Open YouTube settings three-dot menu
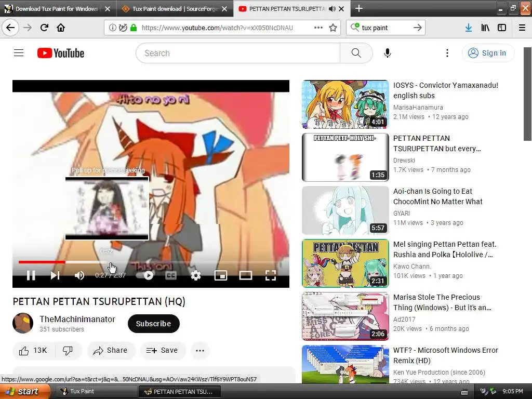The width and height of the screenshot is (532, 399). coord(447,53)
